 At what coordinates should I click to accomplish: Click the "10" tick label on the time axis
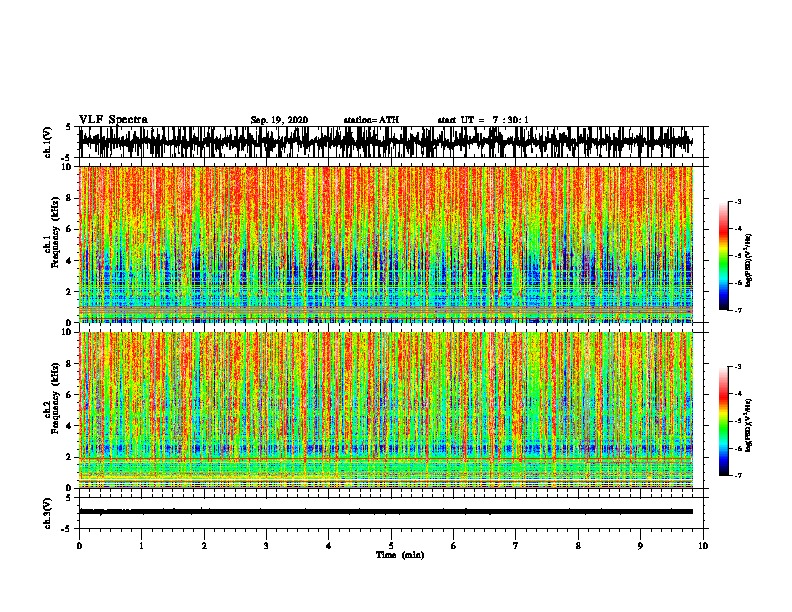click(703, 546)
